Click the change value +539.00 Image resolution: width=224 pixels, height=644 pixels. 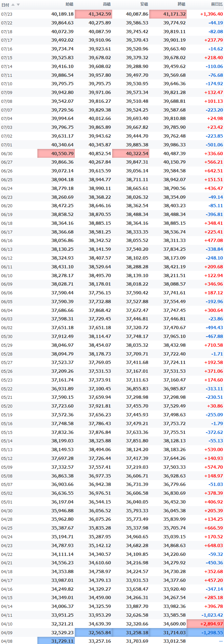pyautogui.click(x=214, y=449)
